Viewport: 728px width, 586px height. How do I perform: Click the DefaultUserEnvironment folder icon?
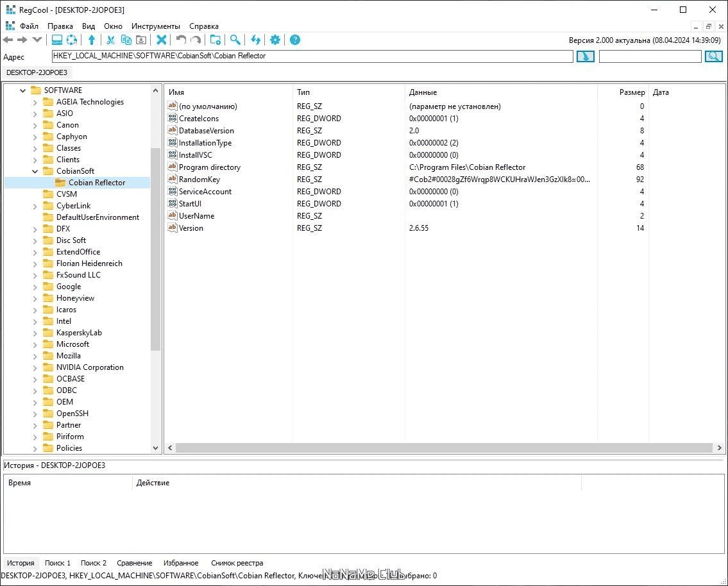(x=48, y=217)
